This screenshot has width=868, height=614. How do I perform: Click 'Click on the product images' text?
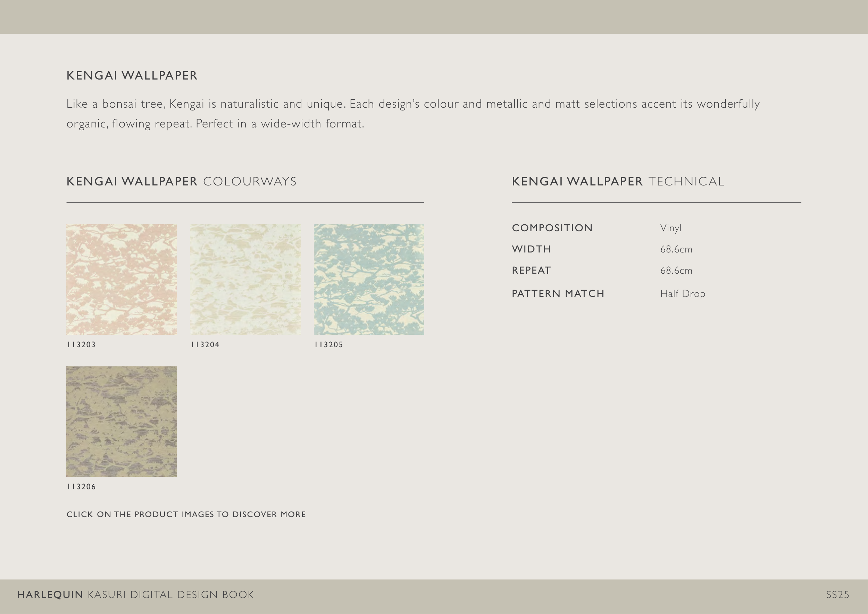tap(186, 514)
